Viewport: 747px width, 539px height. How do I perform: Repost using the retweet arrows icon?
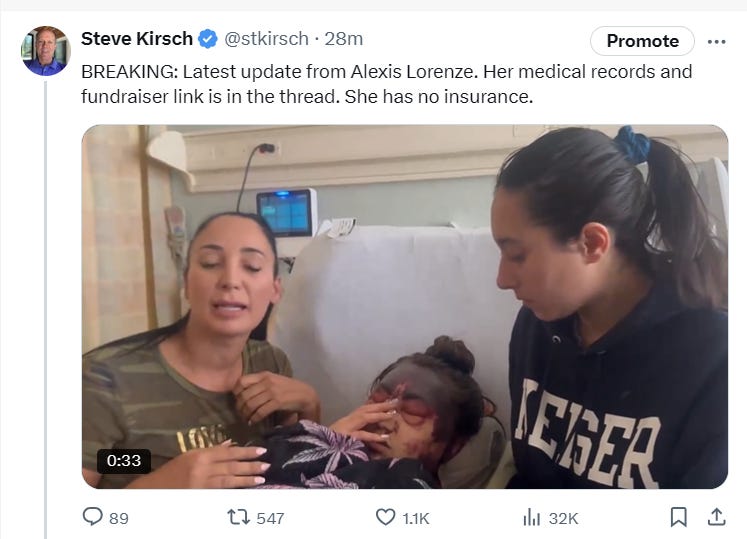click(239, 517)
